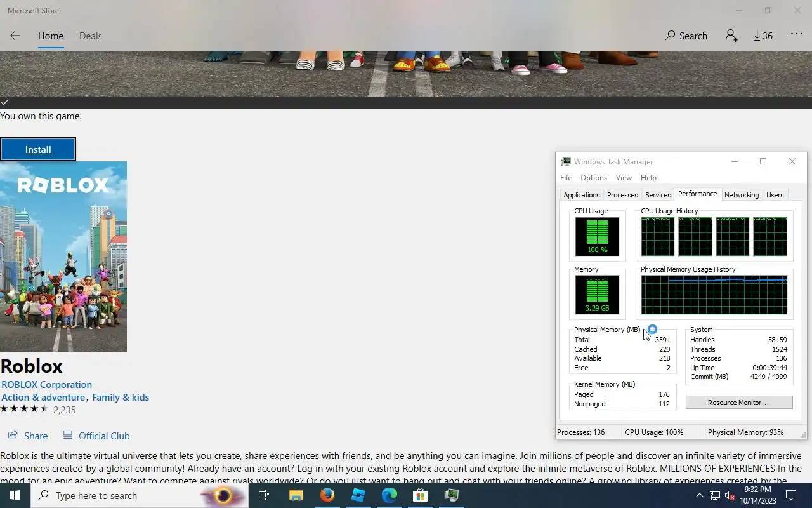Switch to the Processes tab
The height and width of the screenshot is (508, 812).
(622, 195)
